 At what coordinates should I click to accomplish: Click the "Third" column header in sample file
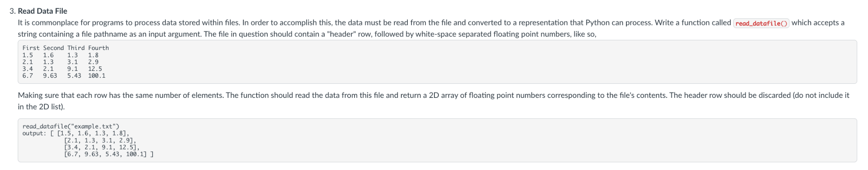pyautogui.click(x=76, y=48)
